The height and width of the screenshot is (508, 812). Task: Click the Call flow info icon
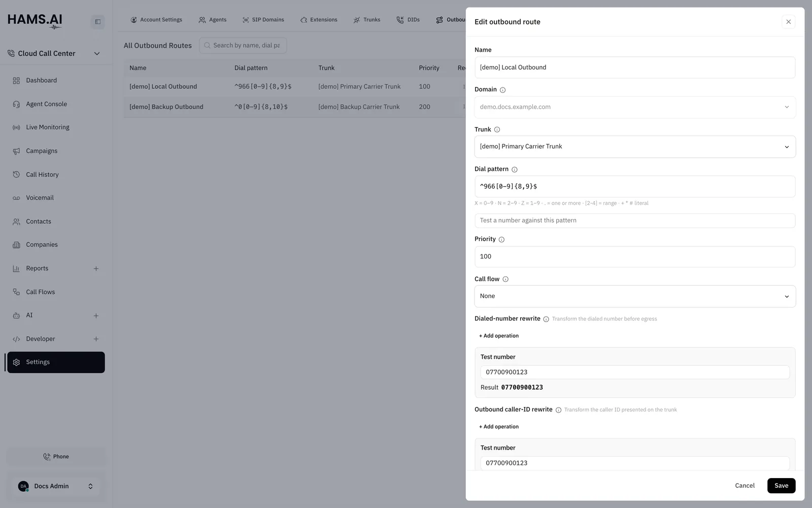(x=505, y=279)
